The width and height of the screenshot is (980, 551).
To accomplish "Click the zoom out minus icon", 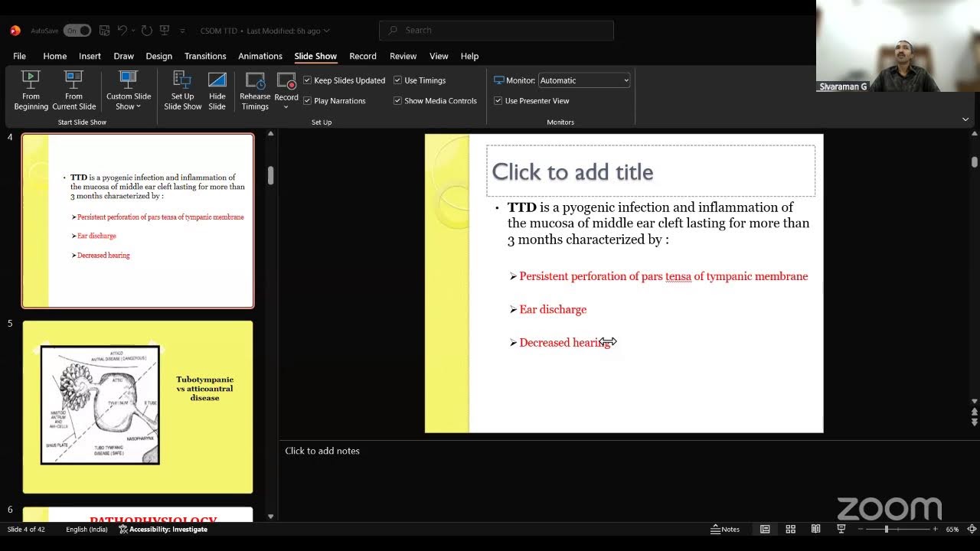I will pyautogui.click(x=861, y=529).
